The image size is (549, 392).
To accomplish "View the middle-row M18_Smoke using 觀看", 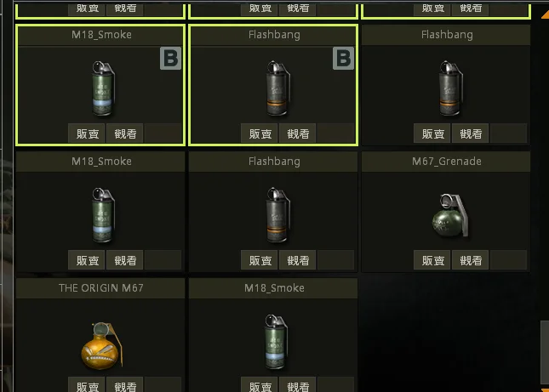I will click(124, 260).
